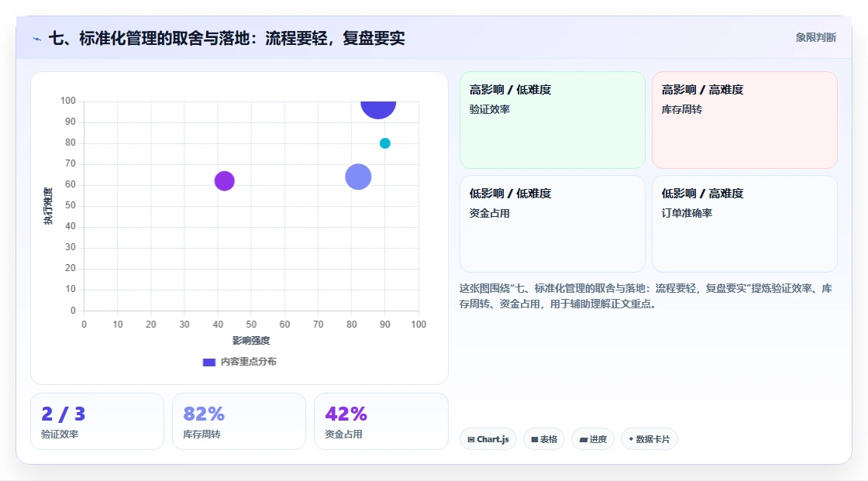Click the 订单准确率 text
This screenshot has width=868, height=481.
[x=687, y=213]
